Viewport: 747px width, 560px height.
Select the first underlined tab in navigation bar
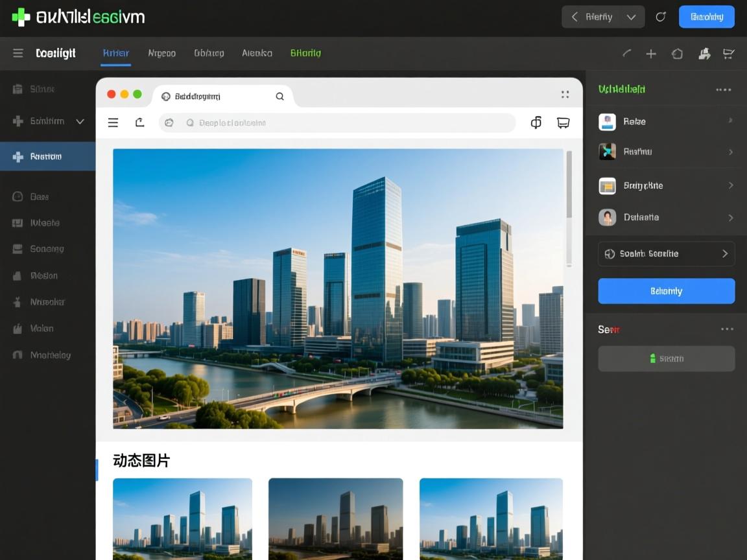116,53
